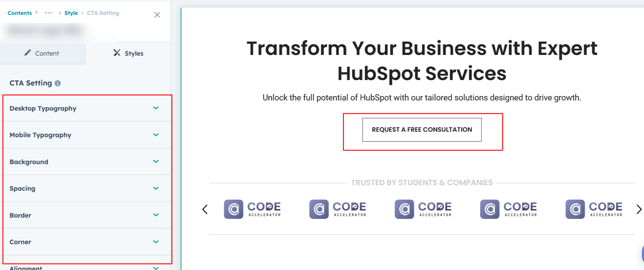The width and height of the screenshot is (644, 270).
Task: Close the CTA Setting sidebar panel
Action: 157,15
